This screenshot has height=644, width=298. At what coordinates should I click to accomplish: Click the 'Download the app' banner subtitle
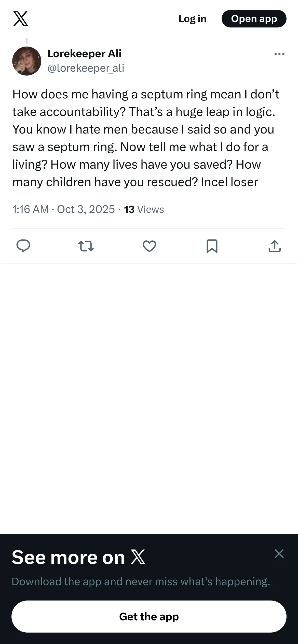pos(141,581)
